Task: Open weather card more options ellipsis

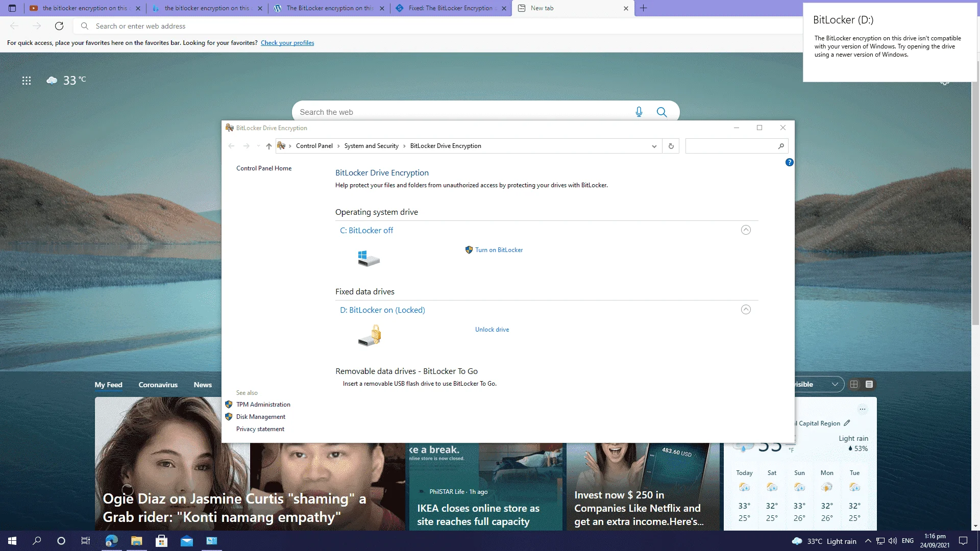Action: pos(862,409)
